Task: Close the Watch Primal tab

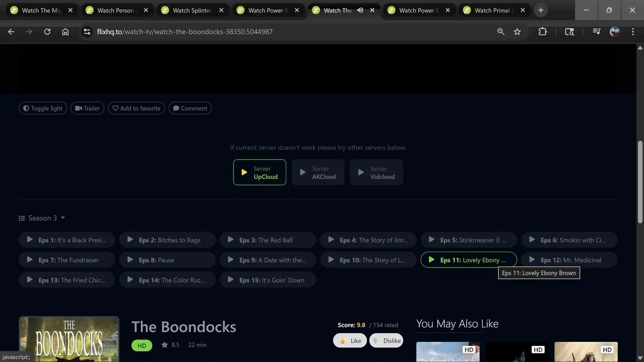Action: coord(523,10)
